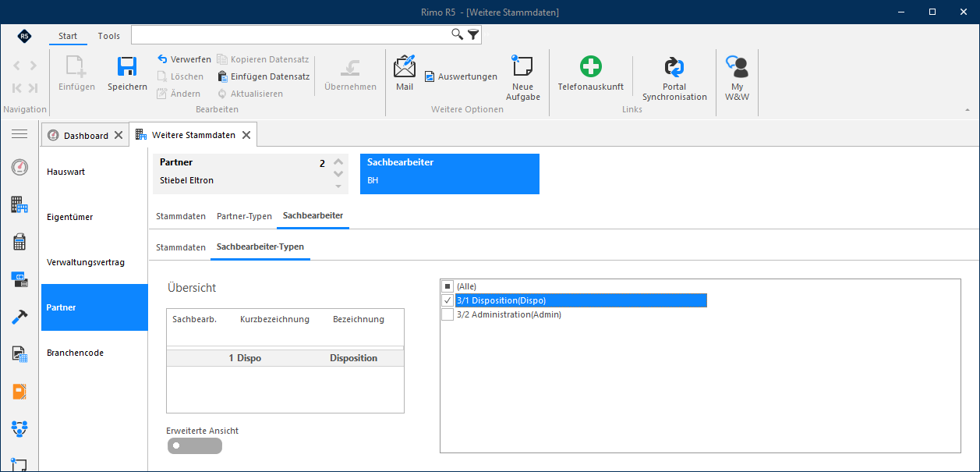Image resolution: width=980 pixels, height=472 pixels.
Task: Step Partner record down arrow
Action: [x=338, y=174]
